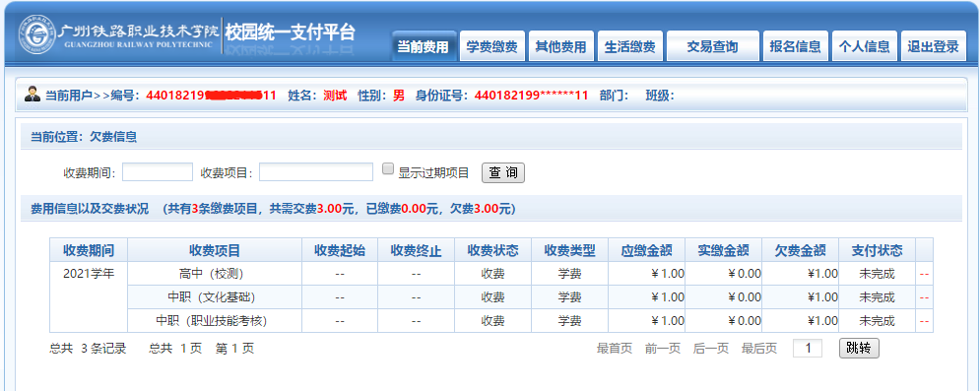Click the 实缴金额 column header
980x391 pixels.
[x=723, y=250]
